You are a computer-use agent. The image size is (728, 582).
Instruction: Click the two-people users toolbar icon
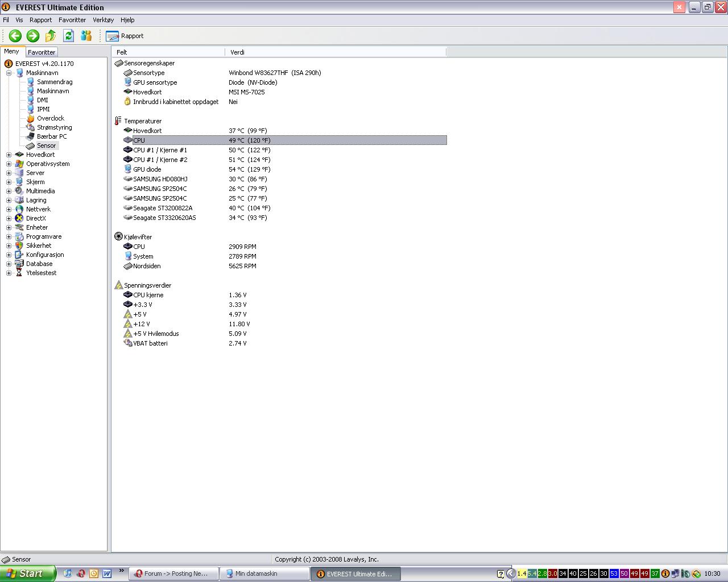[86, 36]
